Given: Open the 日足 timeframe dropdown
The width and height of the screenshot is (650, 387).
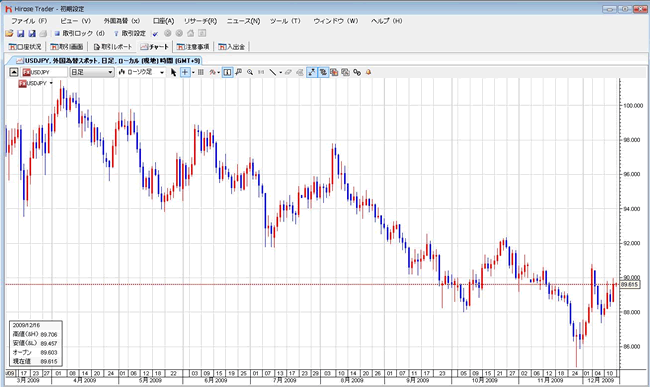Looking at the screenshot, I should (92, 72).
